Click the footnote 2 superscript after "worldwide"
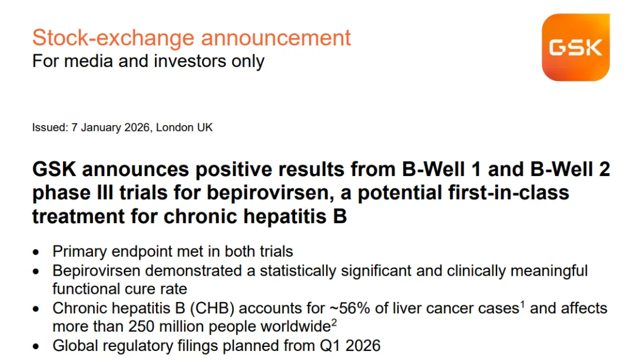Screen dimensions: 636x364 point(333,322)
